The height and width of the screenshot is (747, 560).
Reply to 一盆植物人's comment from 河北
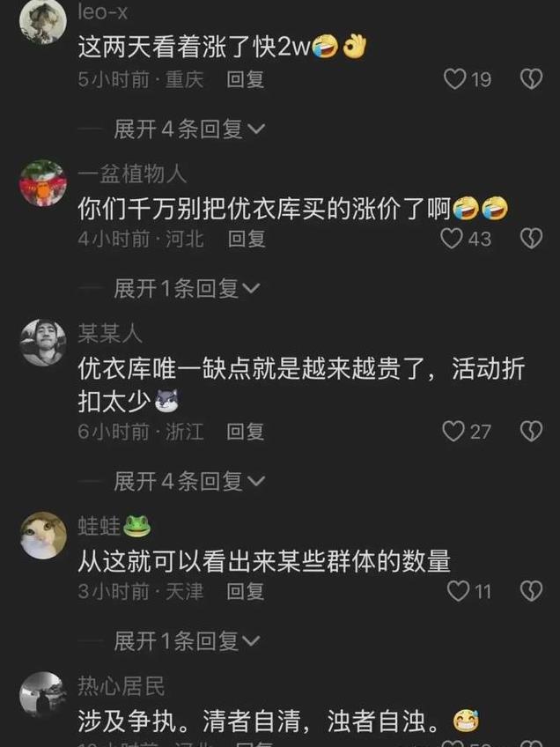tap(247, 239)
